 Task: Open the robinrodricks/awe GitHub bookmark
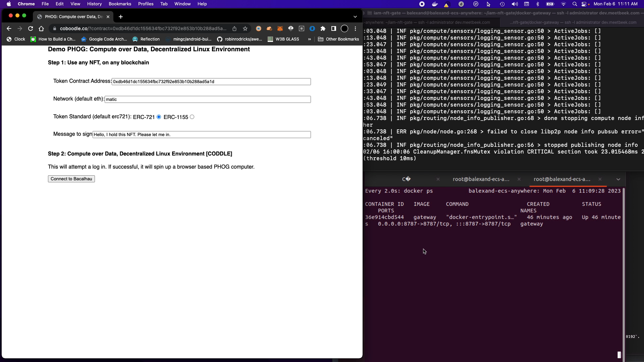pyautogui.click(x=239, y=39)
